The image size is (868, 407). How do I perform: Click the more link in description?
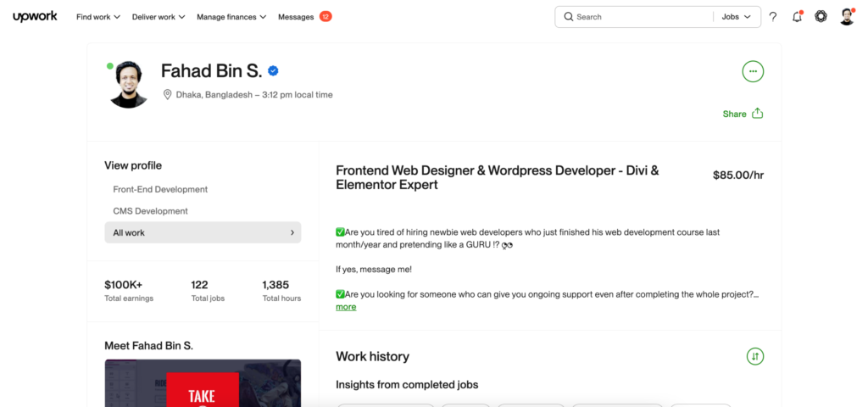coord(346,307)
